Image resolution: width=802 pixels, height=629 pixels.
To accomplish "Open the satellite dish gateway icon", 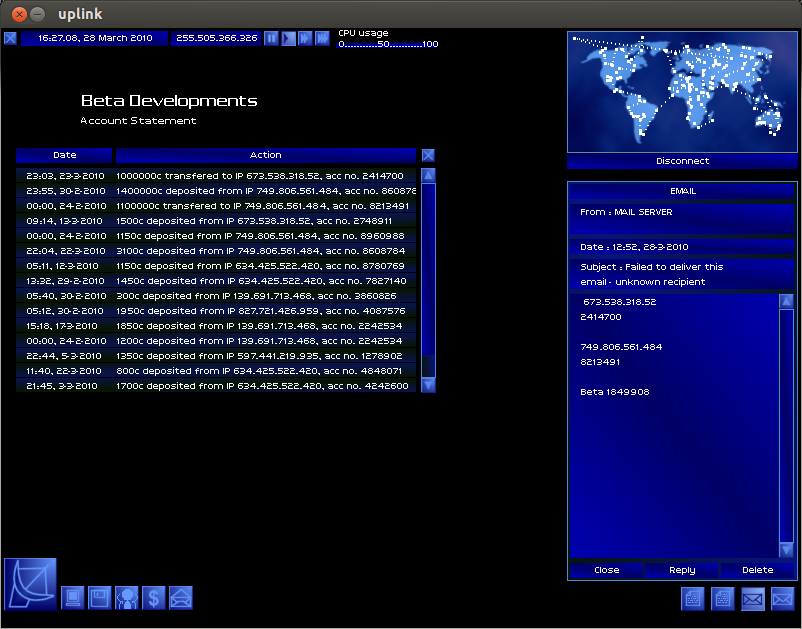I will [x=30, y=584].
